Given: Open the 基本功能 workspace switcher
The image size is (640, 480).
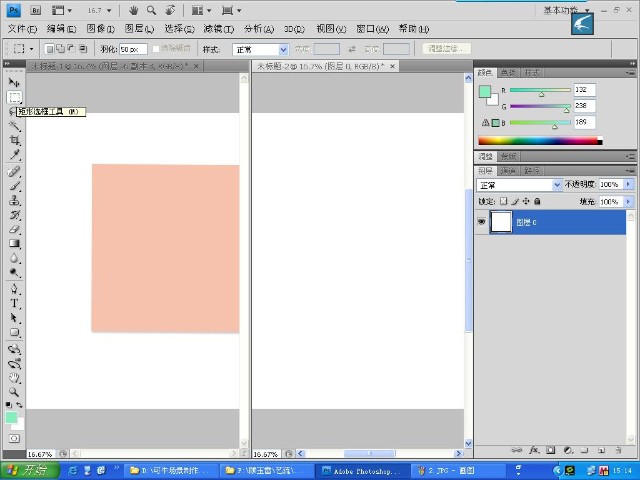Looking at the screenshot, I should pyautogui.click(x=567, y=10).
